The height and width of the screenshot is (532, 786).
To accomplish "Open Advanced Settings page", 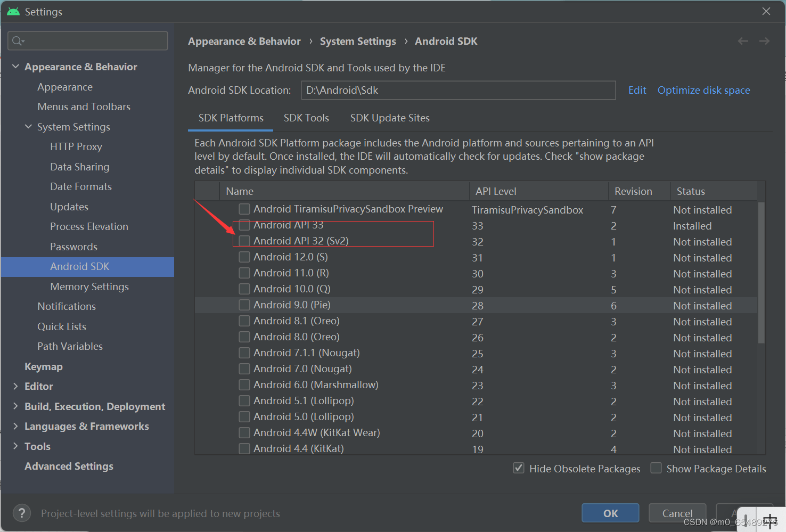I will 69,466.
